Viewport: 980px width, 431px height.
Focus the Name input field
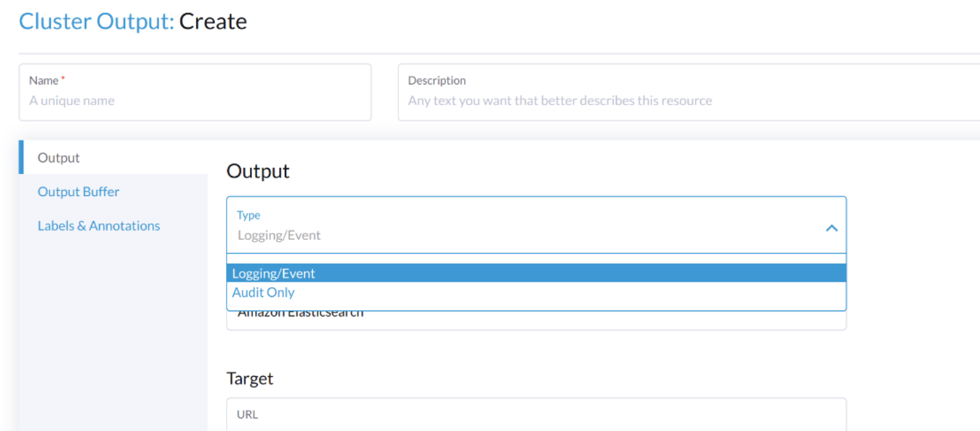[x=195, y=100]
